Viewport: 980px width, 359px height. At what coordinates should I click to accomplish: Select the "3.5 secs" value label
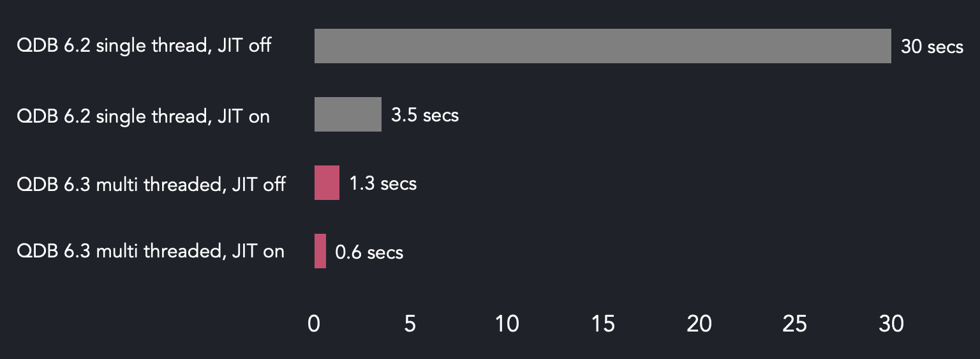(x=425, y=116)
